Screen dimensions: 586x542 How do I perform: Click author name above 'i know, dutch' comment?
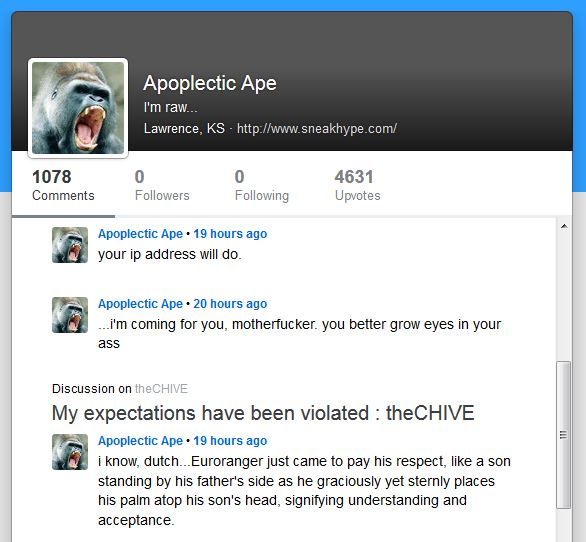pyautogui.click(x=141, y=440)
